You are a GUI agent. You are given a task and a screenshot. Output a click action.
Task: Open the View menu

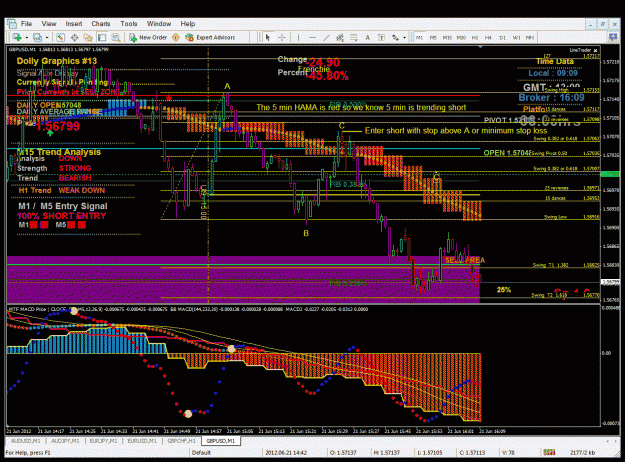pyautogui.click(x=49, y=24)
